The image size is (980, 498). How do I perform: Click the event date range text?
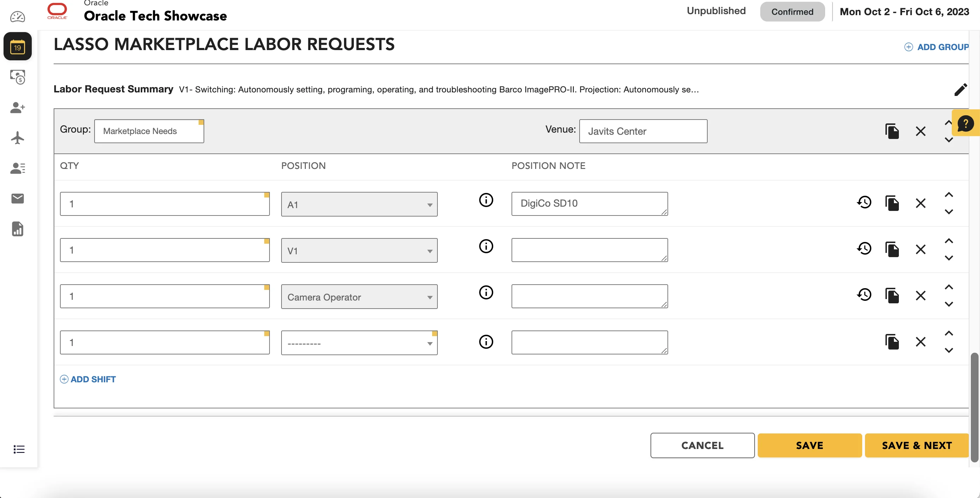[904, 12]
